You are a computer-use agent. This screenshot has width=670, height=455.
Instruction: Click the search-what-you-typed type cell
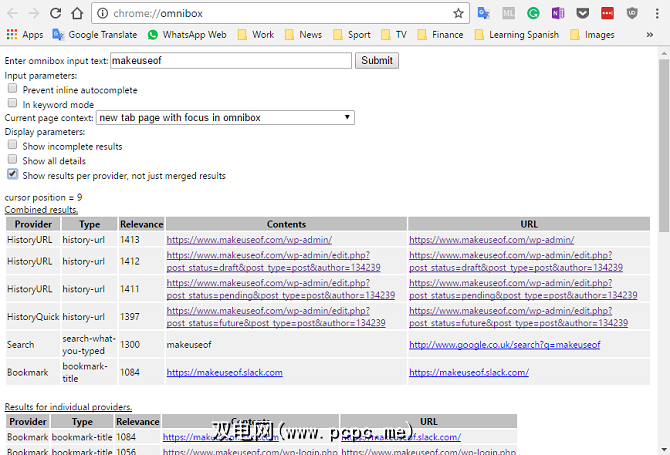click(x=89, y=344)
